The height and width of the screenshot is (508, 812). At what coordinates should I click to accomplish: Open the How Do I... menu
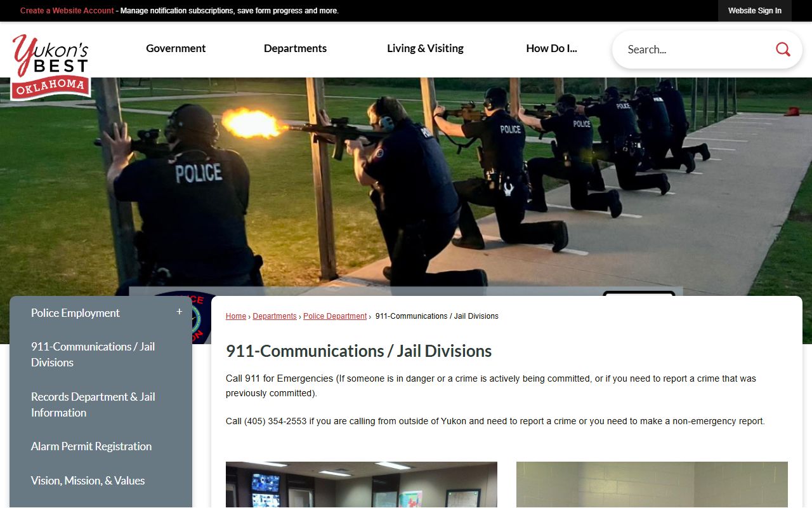pos(551,48)
